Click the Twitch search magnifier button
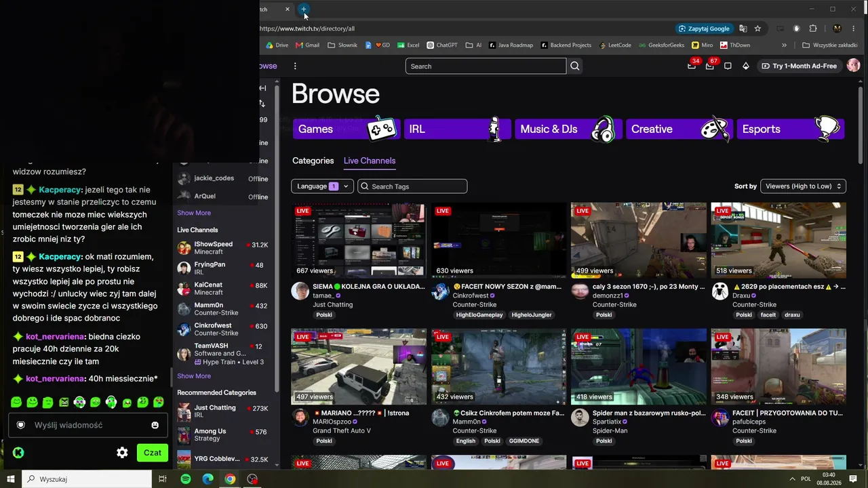The image size is (868, 488). click(575, 66)
